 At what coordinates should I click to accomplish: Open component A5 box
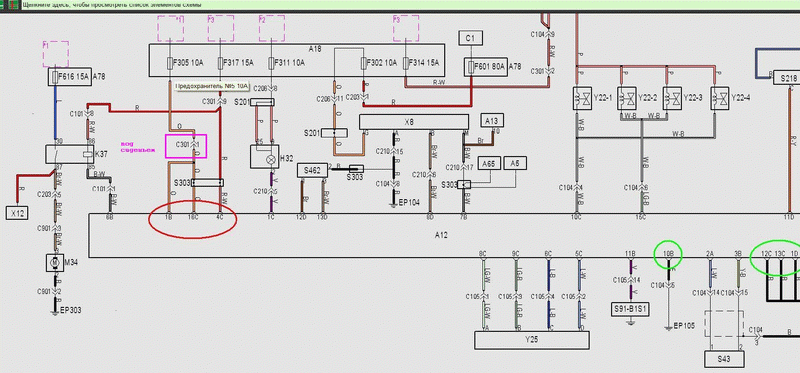point(515,163)
